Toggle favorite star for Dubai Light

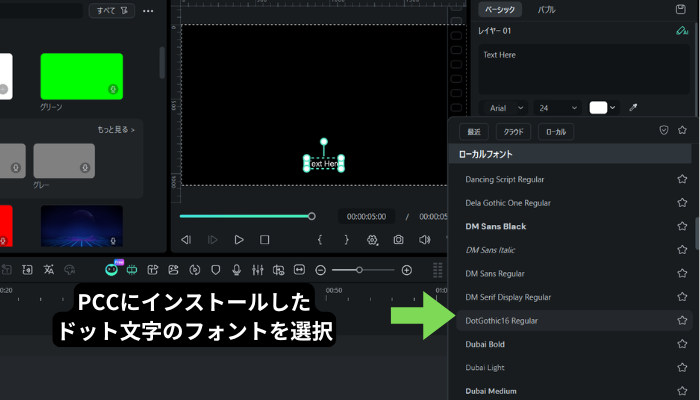click(x=682, y=367)
